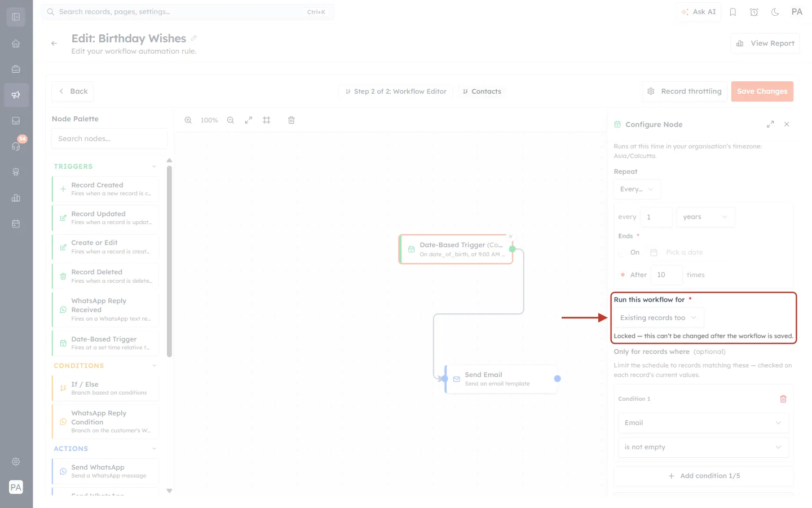Select Record Deleted trigger in palette

(x=105, y=276)
